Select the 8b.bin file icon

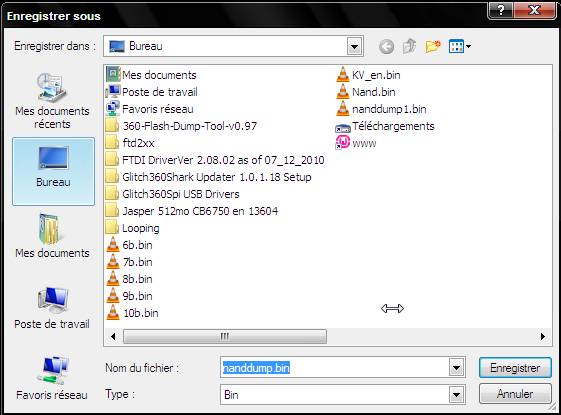point(113,278)
